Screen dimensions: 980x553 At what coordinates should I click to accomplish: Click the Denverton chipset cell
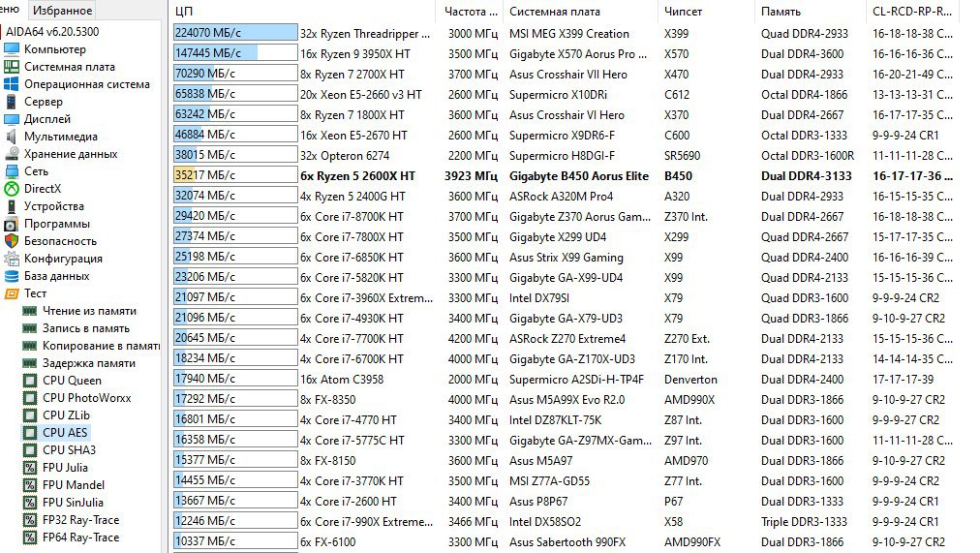[x=690, y=380]
